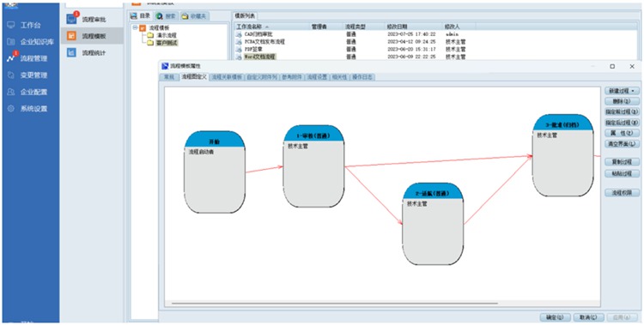
Task: Switch to the 操作日志 tab
Action: pyautogui.click(x=362, y=76)
